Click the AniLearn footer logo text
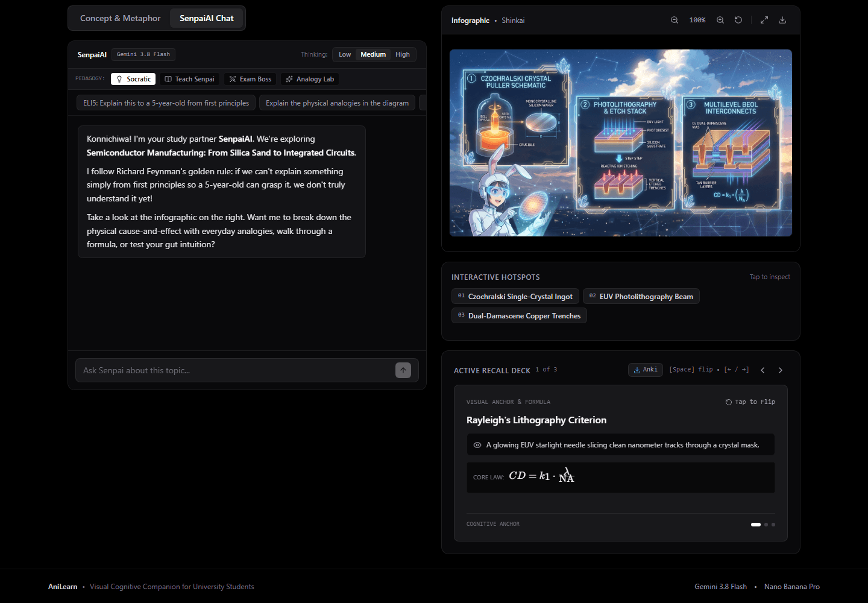Screen dimensions: 868x603 coord(63,587)
